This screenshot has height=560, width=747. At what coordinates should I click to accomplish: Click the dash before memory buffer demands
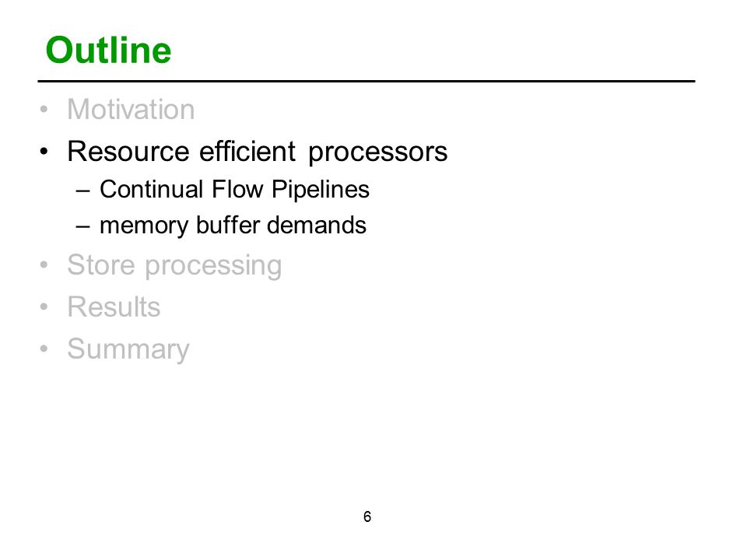pyautogui.click(x=82, y=226)
